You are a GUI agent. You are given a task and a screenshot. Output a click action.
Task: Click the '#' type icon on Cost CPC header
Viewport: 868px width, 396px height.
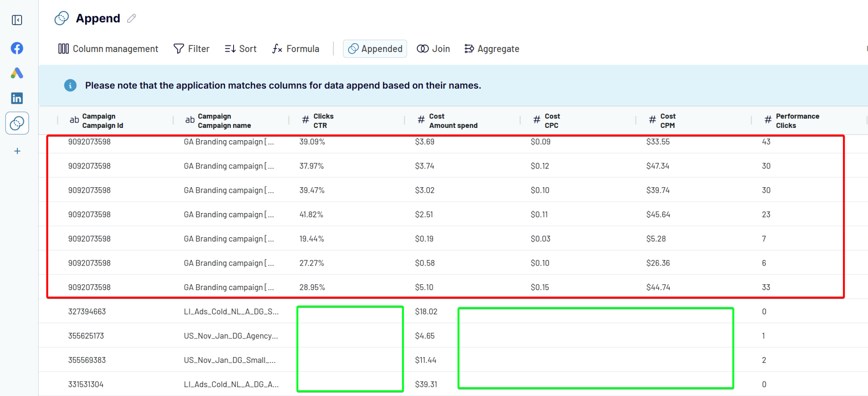537,120
